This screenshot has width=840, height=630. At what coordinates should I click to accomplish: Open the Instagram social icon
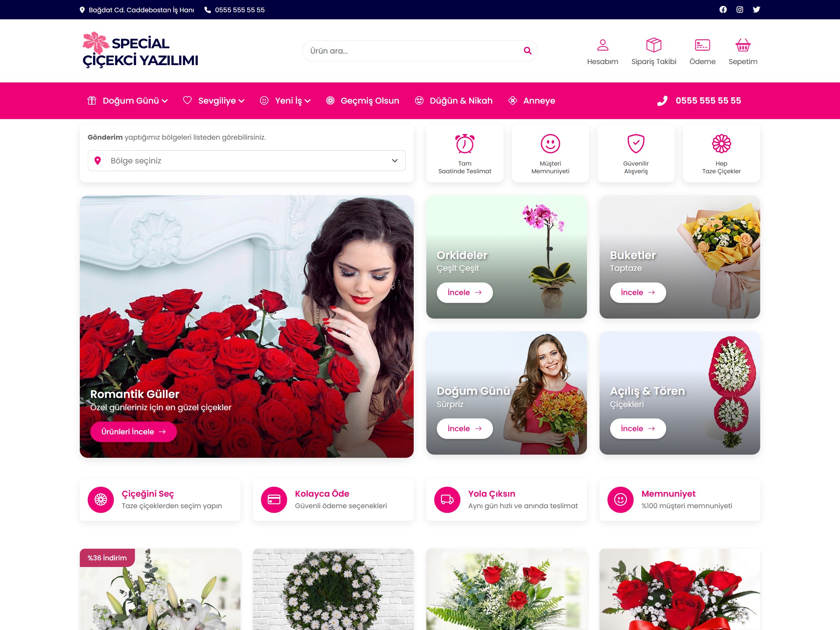pyautogui.click(x=739, y=9)
